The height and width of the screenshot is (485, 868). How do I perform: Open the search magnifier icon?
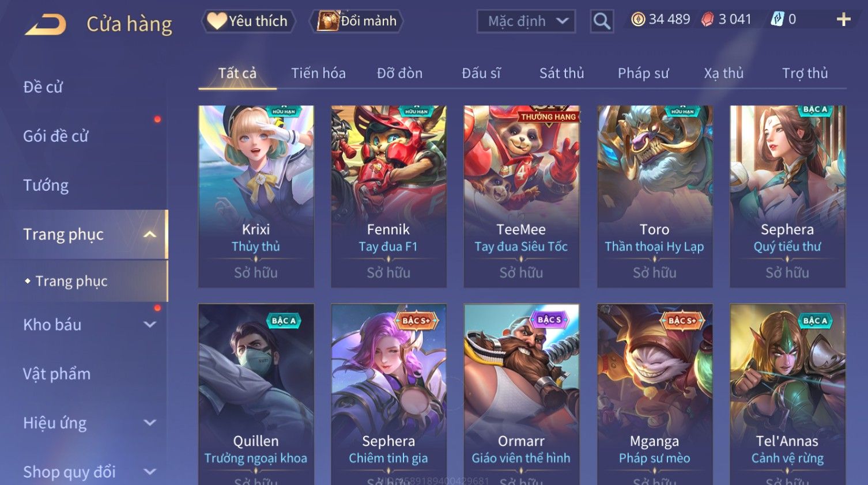(602, 21)
